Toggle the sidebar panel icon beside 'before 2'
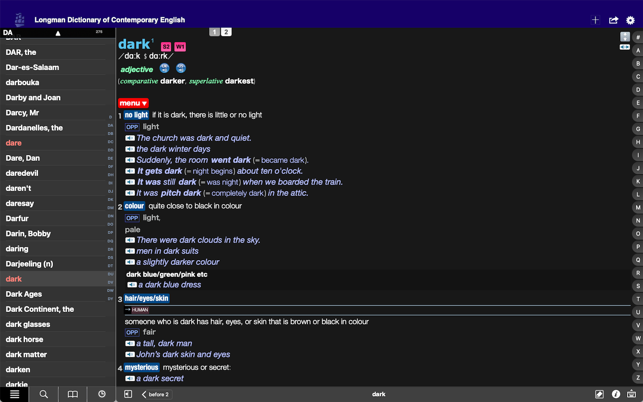Image resolution: width=643 pixels, height=402 pixels. pos(128,394)
